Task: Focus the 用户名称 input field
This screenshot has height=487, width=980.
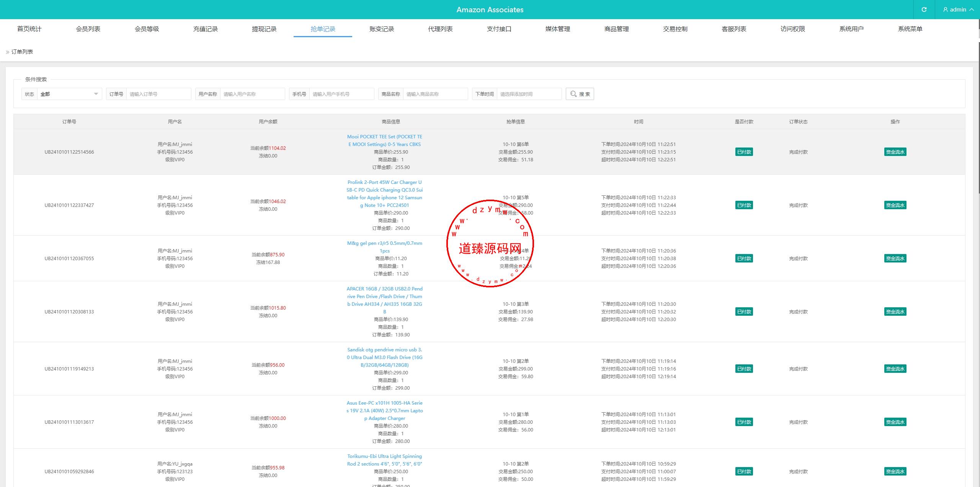Action: [252, 94]
